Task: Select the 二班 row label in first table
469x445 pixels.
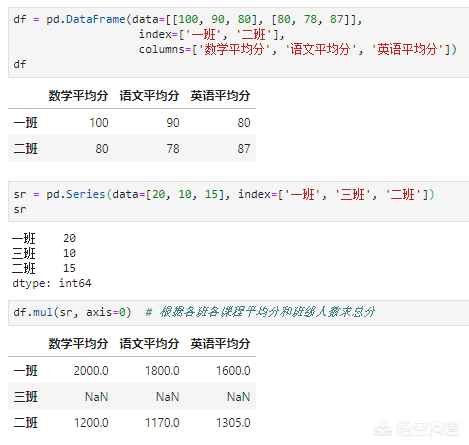Action: 26,149
